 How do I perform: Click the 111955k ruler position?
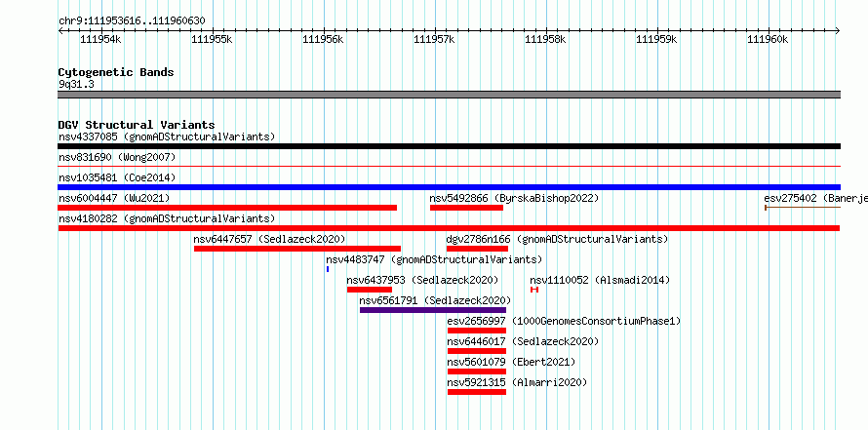coord(212,39)
